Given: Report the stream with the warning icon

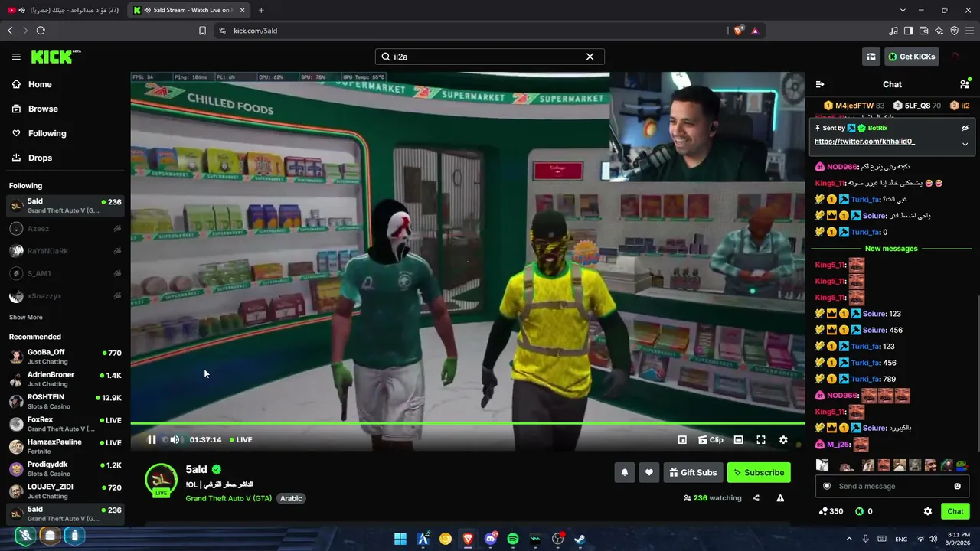Looking at the screenshot, I should 780,498.
